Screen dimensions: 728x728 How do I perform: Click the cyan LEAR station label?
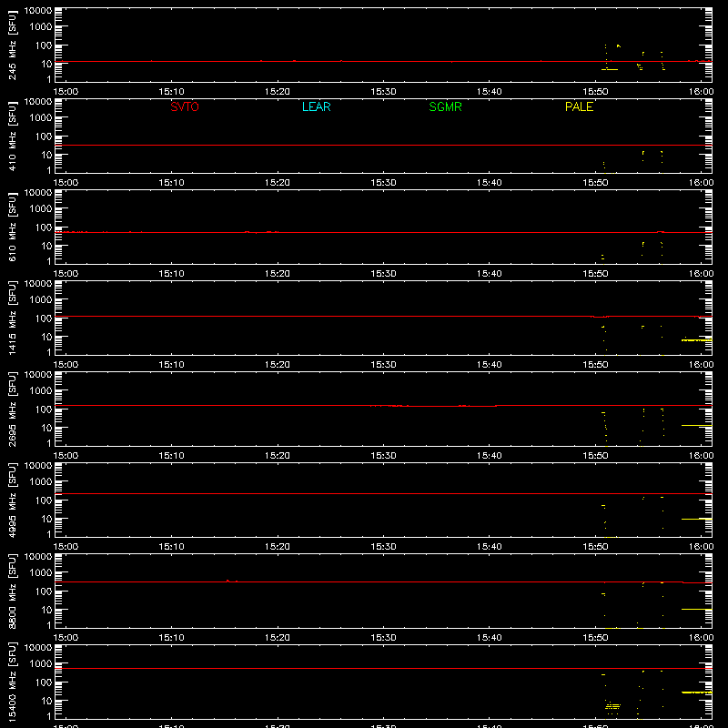coord(316,106)
